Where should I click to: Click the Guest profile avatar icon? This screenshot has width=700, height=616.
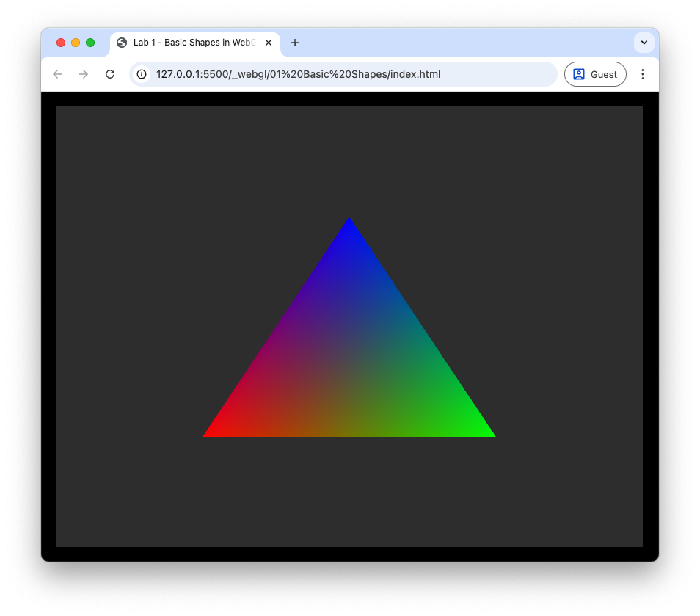pyautogui.click(x=579, y=74)
